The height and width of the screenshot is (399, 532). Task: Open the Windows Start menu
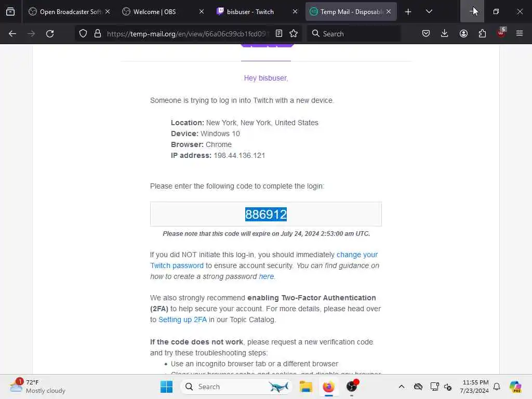tap(166, 387)
